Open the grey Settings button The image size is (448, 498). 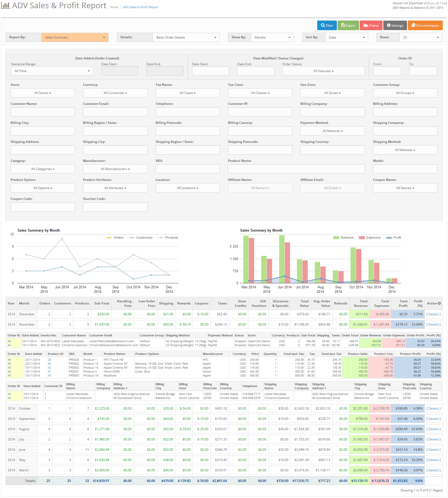point(395,25)
